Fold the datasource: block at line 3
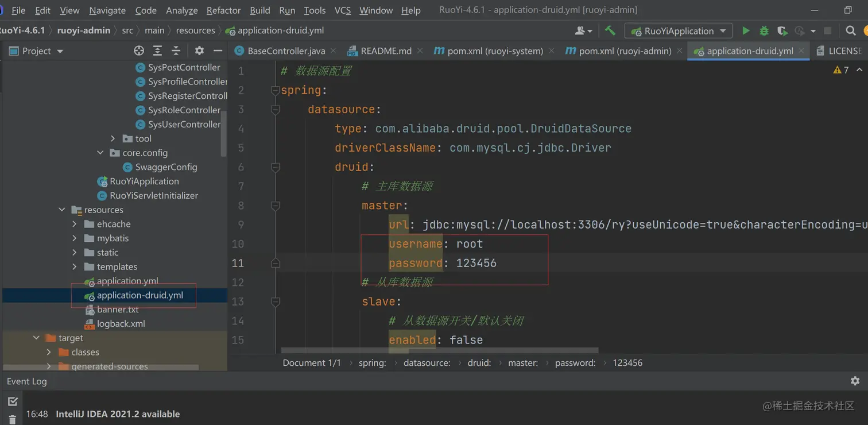This screenshot has width=868, height=425. (x=275, y=109)
